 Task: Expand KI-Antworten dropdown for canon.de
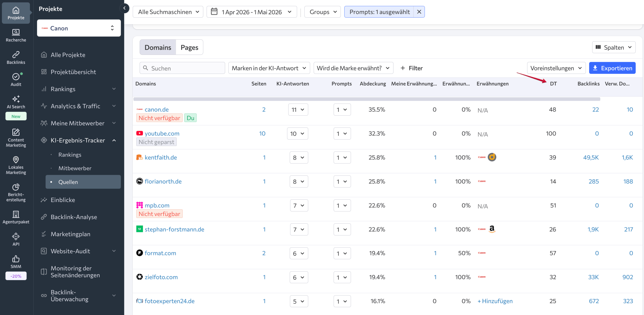[298, 110]
